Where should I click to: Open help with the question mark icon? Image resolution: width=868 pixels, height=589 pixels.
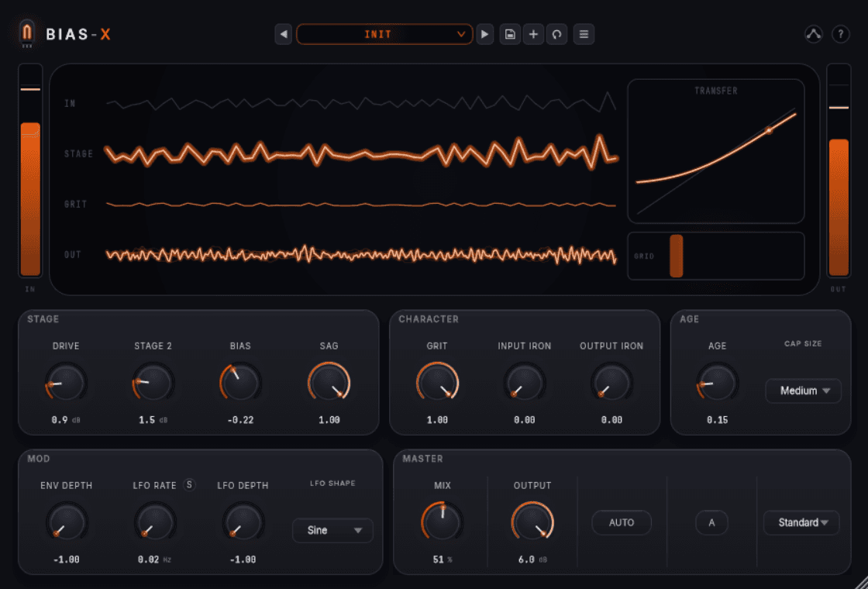coord(840,34)
